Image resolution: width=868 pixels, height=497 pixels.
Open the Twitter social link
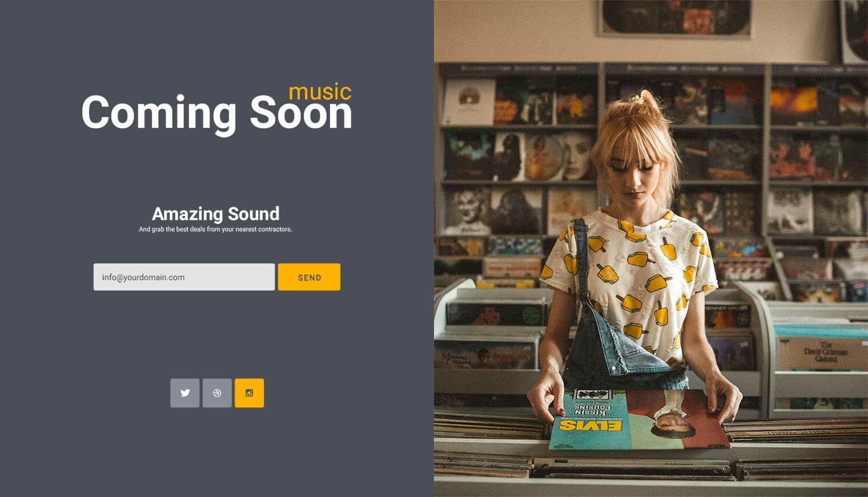click(185, 393)
